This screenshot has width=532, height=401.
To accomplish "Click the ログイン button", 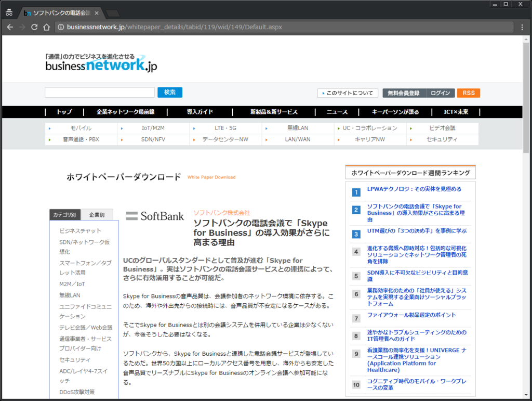I will [x=441, y=93].
